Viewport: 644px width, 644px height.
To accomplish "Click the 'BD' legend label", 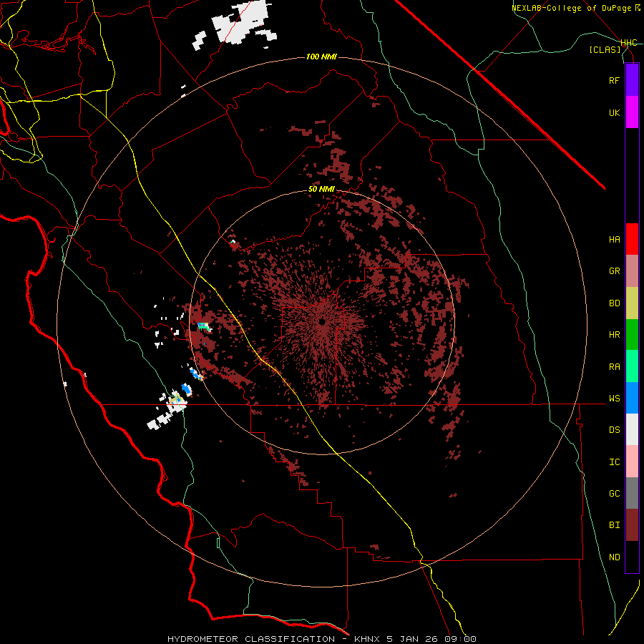I will 614,303.
